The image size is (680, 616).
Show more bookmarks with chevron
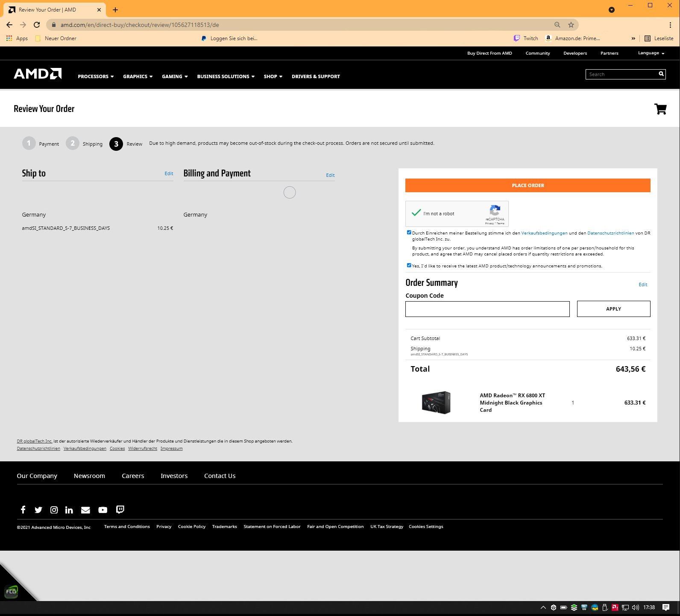[633, 38]
